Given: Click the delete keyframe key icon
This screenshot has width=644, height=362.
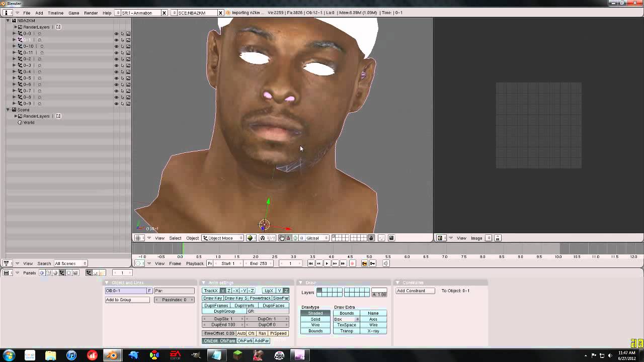Looking at the screenshot, I should (373, 263).
